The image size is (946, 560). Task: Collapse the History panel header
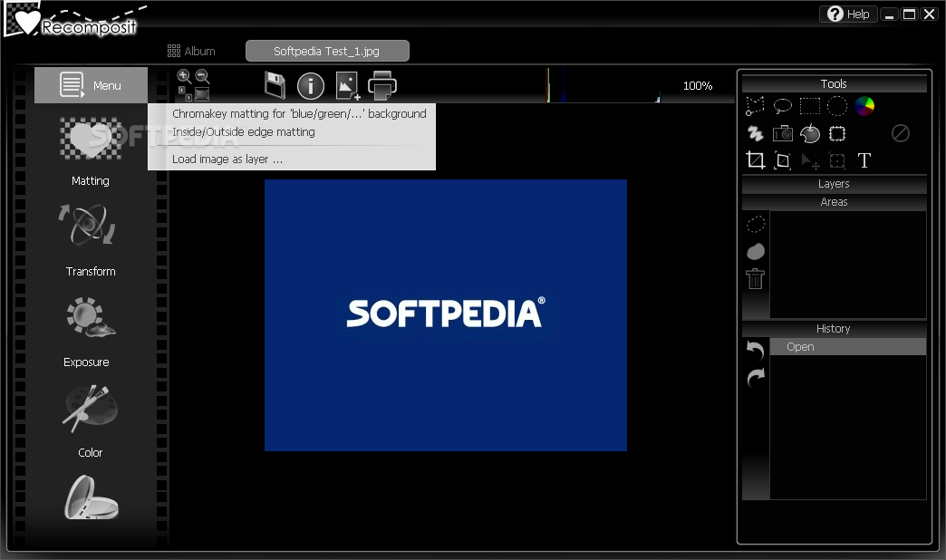(835, 328)
